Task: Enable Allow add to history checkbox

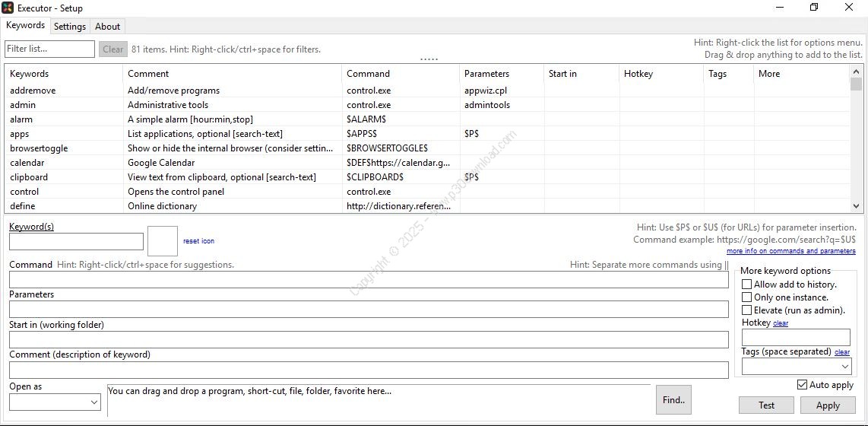Action: point(746,285)
